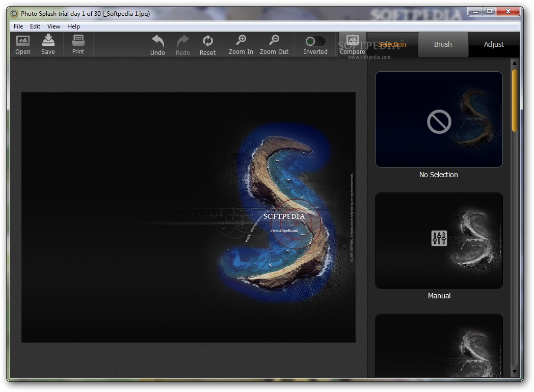Open the File menu
The height and width of the screenshot is (392, 534).
[18, 26]
